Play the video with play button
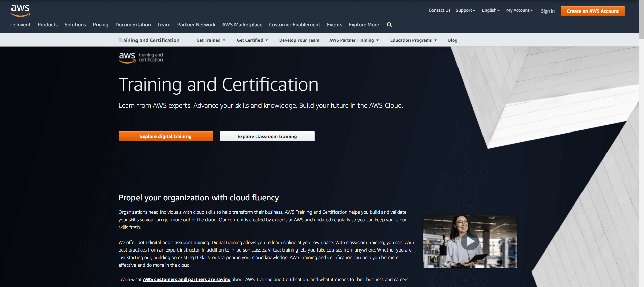This screenshot has width=644, height=287. pyautogui.click(x=470, y=241)
